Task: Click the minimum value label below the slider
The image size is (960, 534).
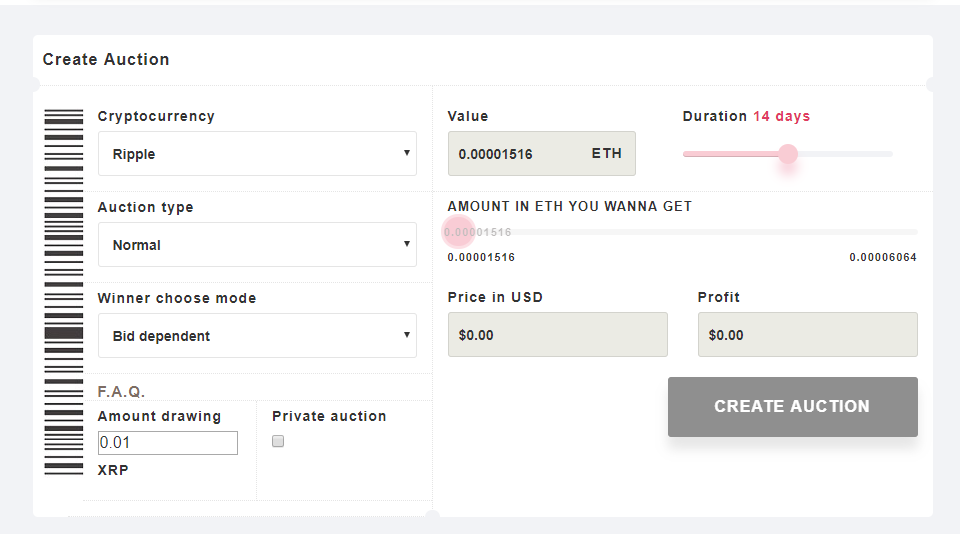Action: (481, 258)
